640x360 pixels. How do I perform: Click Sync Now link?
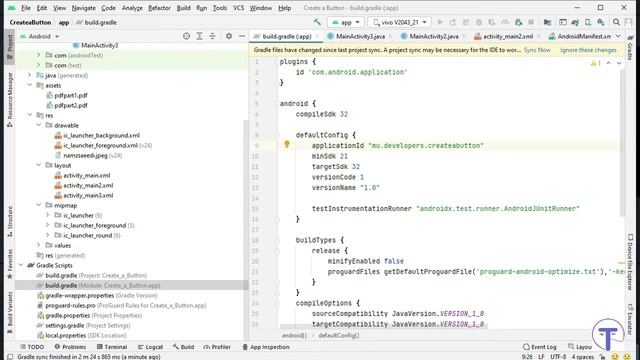tap(537, 50)
